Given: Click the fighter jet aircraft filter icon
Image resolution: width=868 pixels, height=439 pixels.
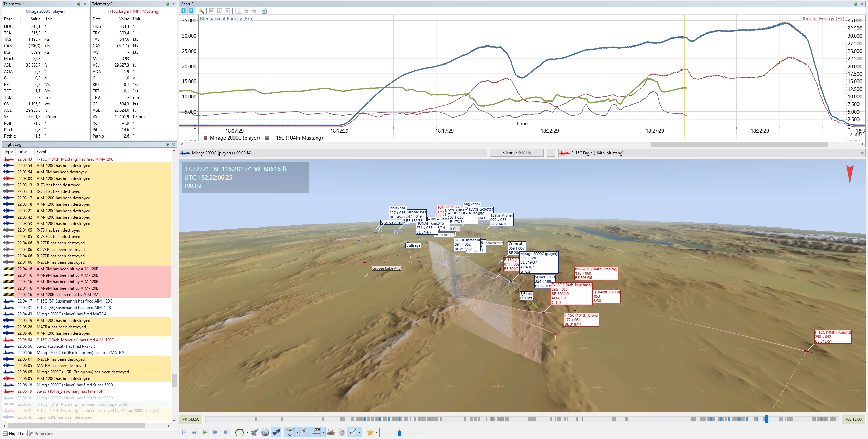Looking at the screenshot, I should [x=254, y=432].
